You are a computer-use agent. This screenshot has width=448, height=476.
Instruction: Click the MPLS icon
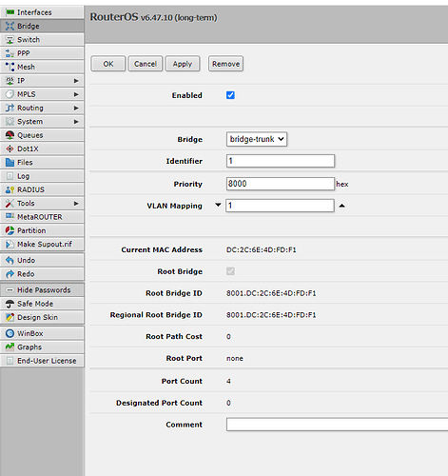(x=10, y=94)
